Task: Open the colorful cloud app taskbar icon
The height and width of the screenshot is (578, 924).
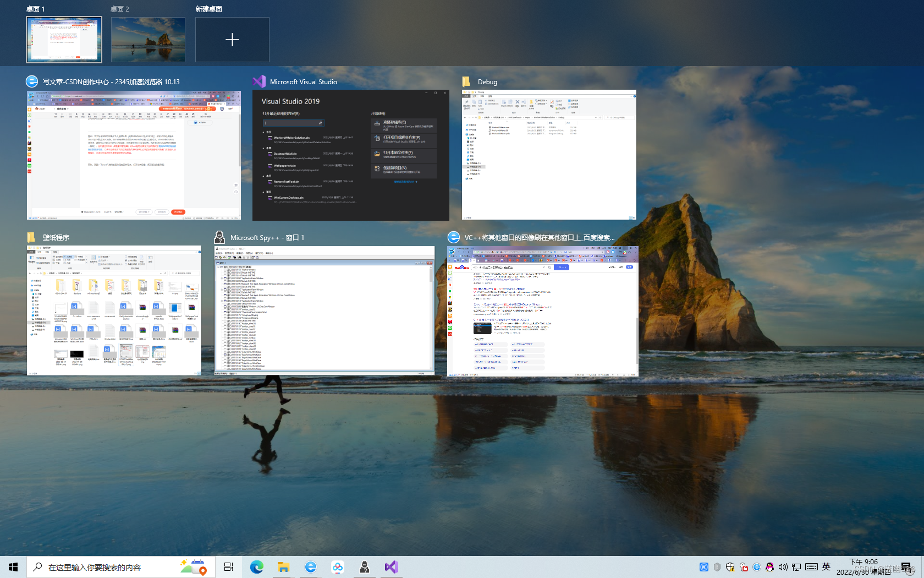Action: click(338, 567)
